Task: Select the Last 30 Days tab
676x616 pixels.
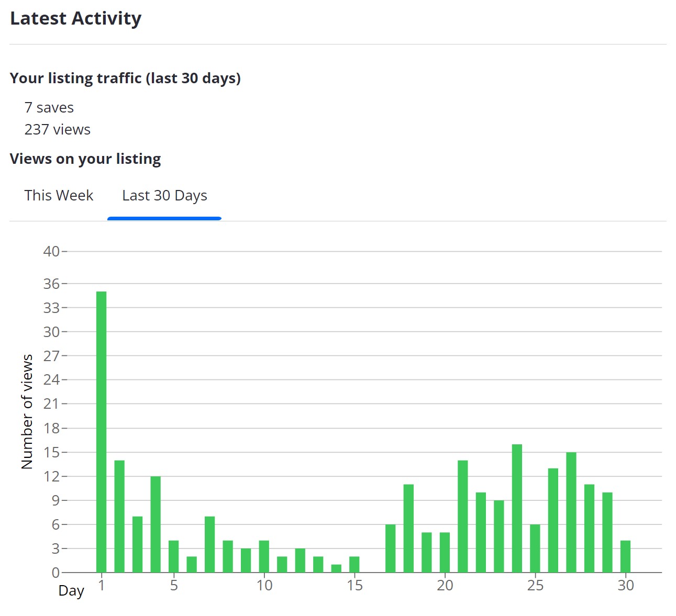Action: click(x=164, y=195)
